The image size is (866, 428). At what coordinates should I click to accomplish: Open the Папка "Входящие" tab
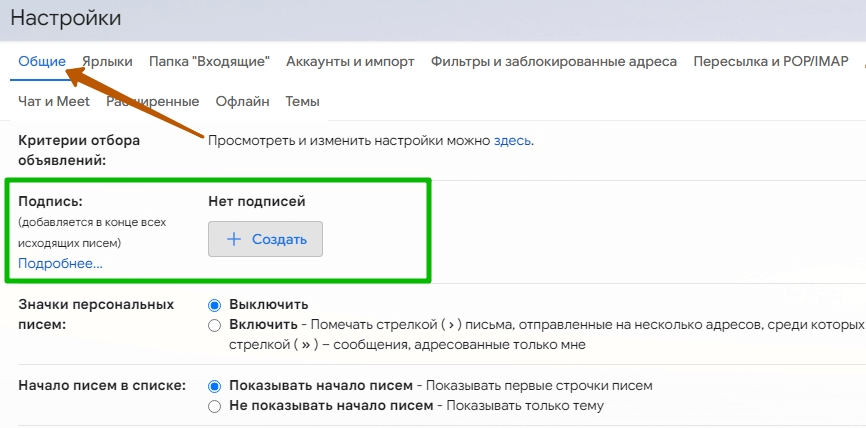click(x=209, y=62)
